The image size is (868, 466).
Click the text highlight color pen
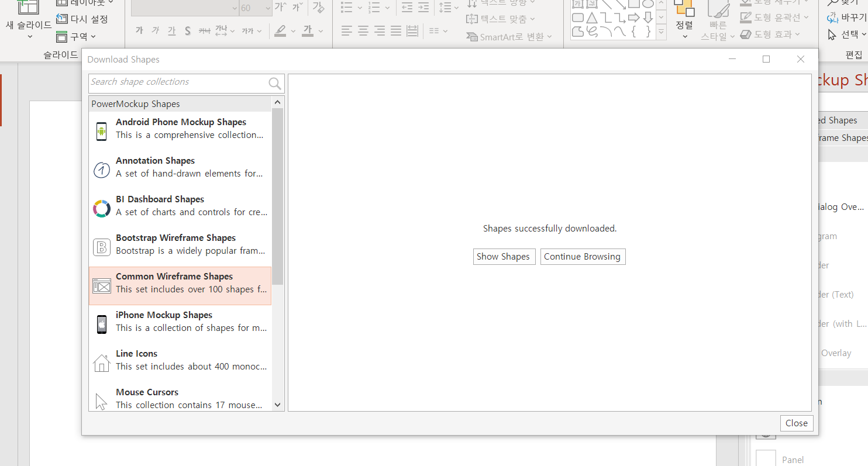(281, 30)
